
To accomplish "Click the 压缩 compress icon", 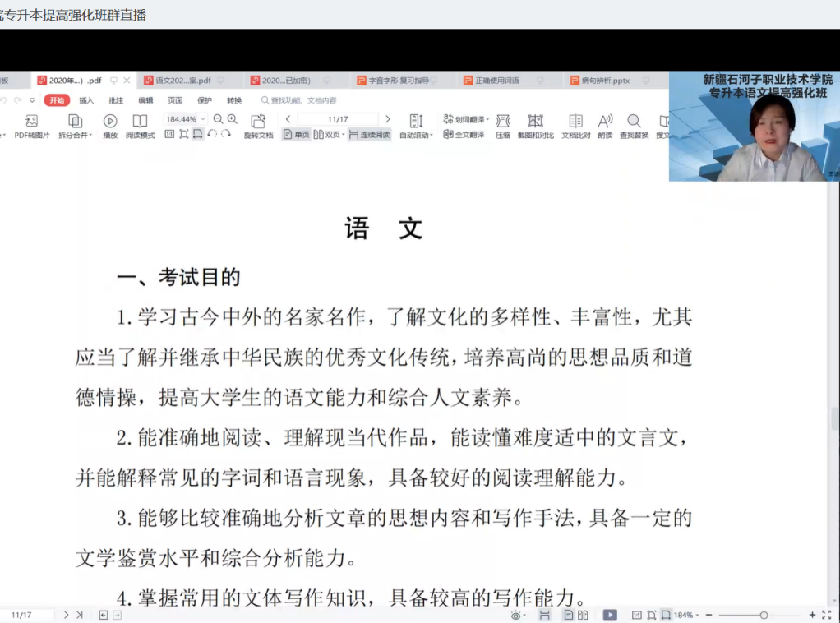I will (x=503, y=122).
